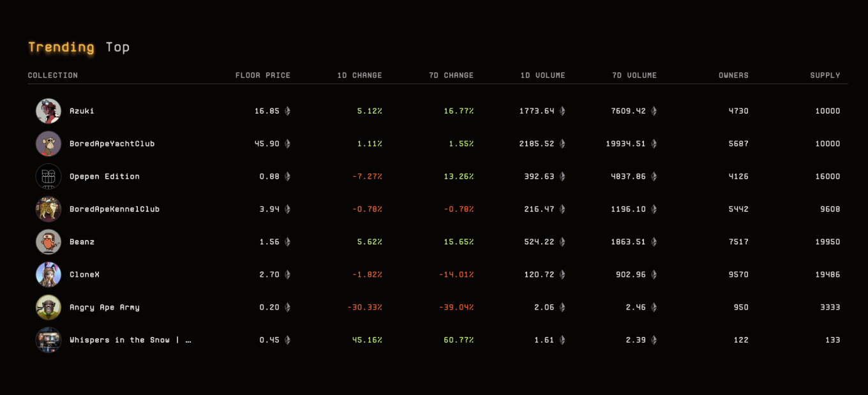The height and width of the screenshot is (395, 868).
Task: Sort by Supply column header
Action: tap(825, 75)
